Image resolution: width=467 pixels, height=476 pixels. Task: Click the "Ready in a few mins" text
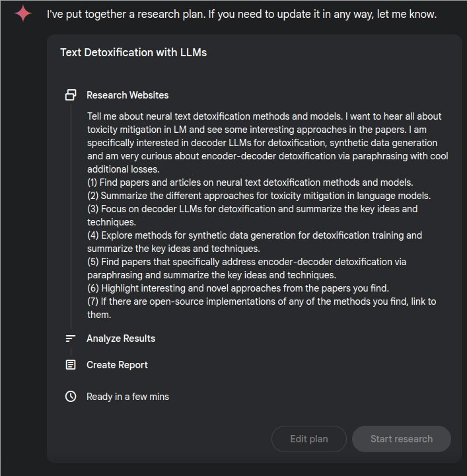click(127, 397)
